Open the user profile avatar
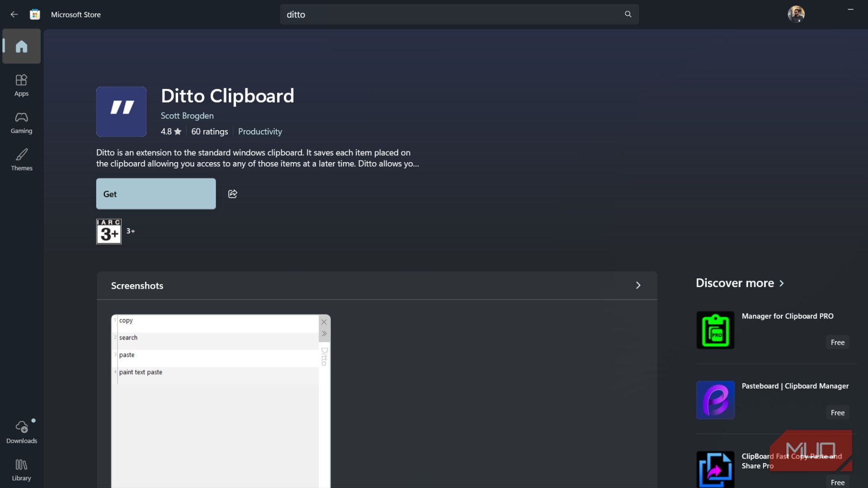868x488 pixels. click(x=796, y=14)
